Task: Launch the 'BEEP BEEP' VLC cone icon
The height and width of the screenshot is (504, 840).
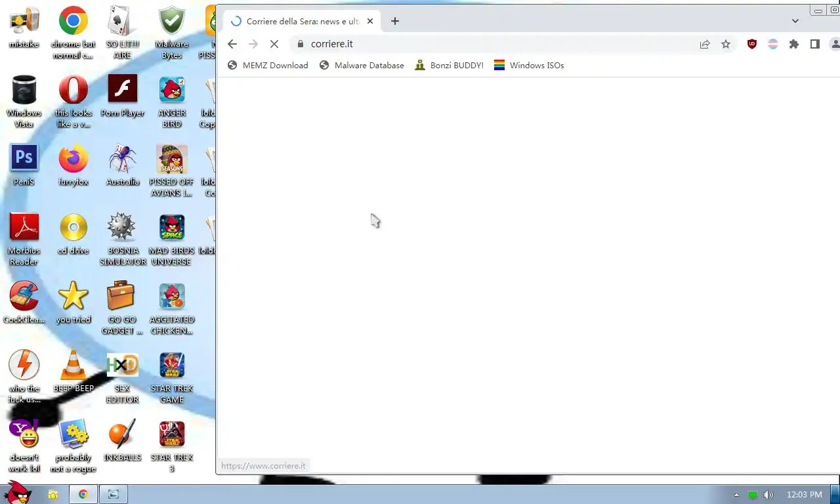Action: (73, 371)
